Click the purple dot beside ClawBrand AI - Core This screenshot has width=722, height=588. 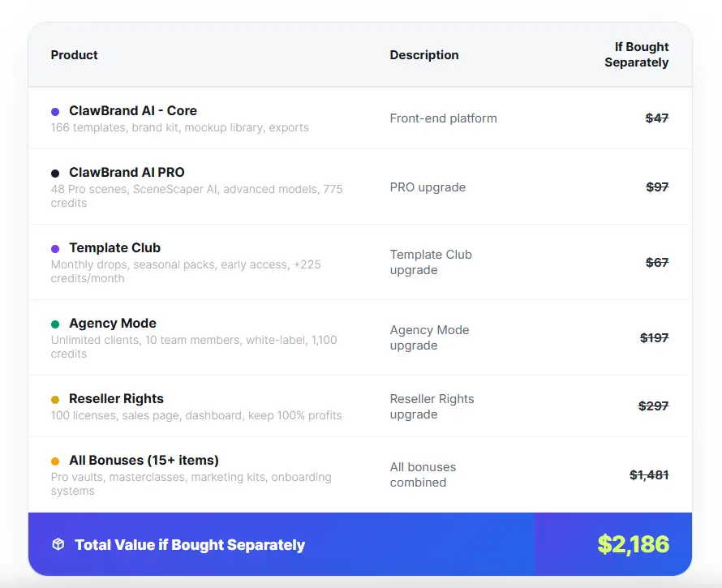point(55,112)
